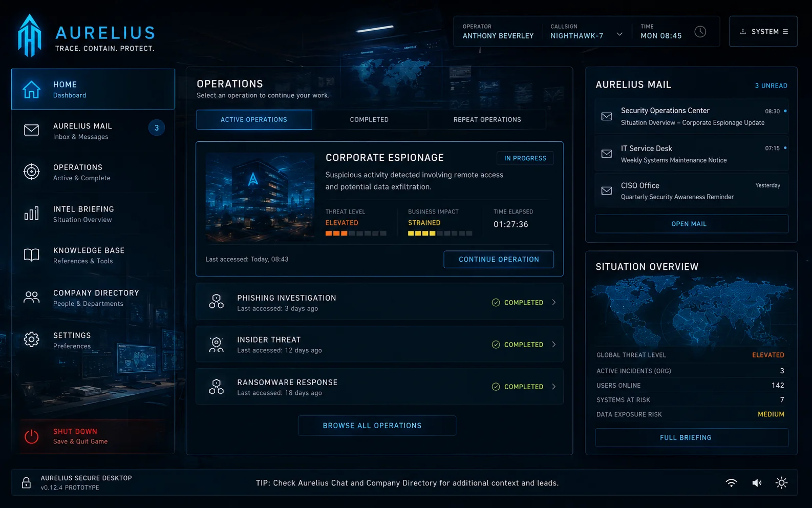The width and height of the screenshot is (812, 508).
Task: Click the clock icon beside the time
Action: pyautogui.click(x=700, y=32)
